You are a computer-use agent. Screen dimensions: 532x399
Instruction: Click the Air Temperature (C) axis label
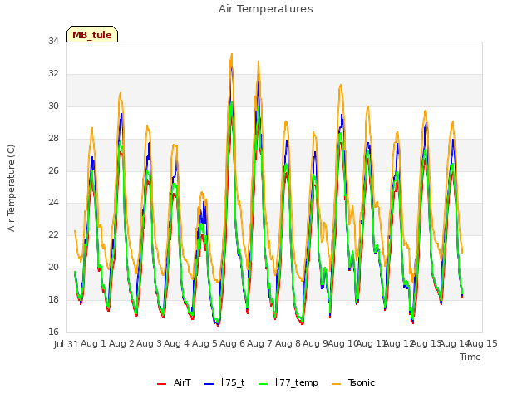[x=11, y=189]
